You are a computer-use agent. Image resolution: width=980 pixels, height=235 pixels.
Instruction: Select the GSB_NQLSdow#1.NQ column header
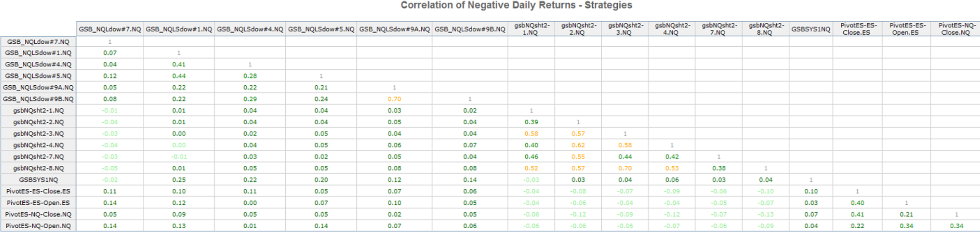click(179, 29)
